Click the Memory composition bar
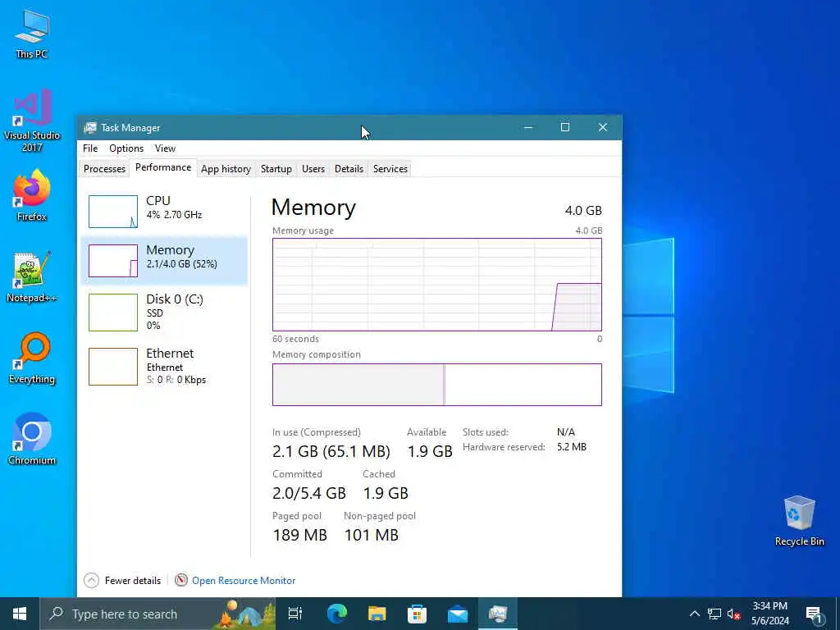This screenshot has width=840, height=630. [437, 385]
